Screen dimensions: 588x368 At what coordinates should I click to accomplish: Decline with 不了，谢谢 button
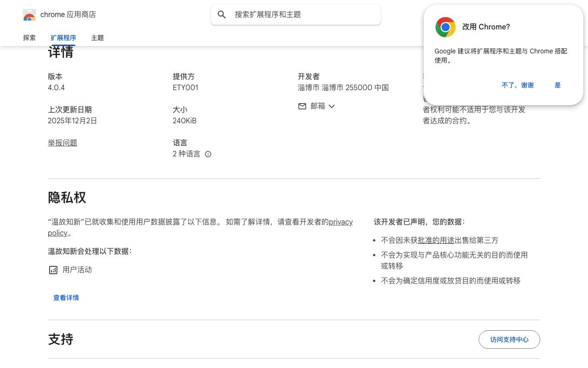click(518, 85)
